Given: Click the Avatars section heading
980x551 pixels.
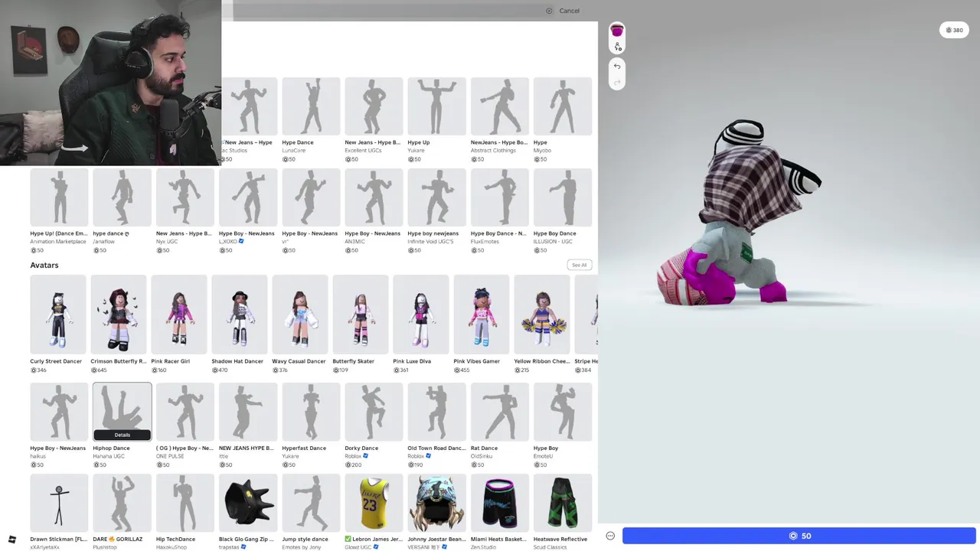Looking at the screenshot, I should (x=44, y=265).
